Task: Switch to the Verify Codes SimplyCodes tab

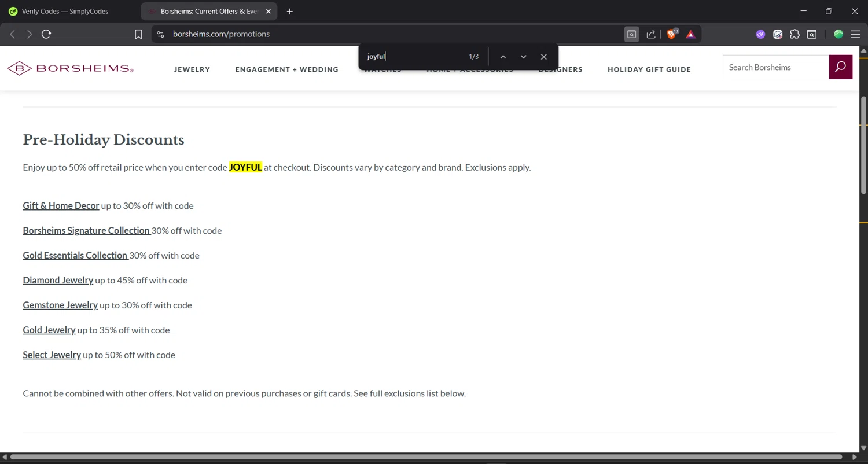Action: tap(65, 12)
